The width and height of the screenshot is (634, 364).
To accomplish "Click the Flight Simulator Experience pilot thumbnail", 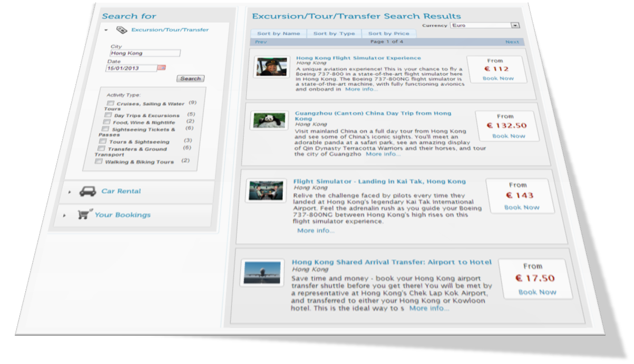I will click(x=268, y=67).
